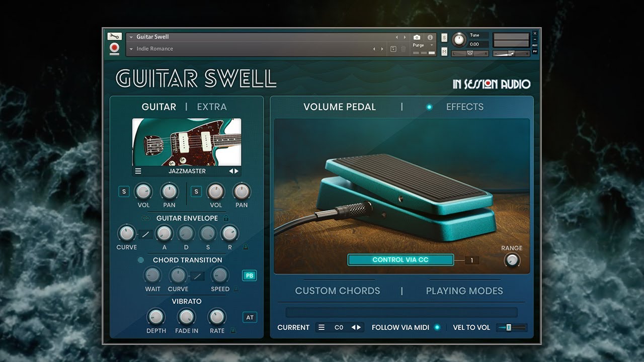The image size is (644, 362).
Task: Step the current chord with C0 arrows
Action: [x=356, y=327]
